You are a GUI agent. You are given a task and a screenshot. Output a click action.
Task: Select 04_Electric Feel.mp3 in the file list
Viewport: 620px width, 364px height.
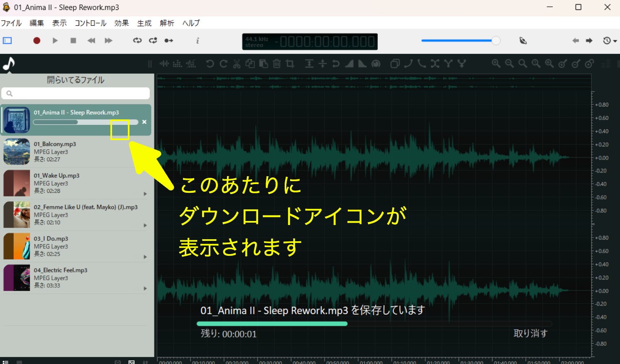coord(76,277)
